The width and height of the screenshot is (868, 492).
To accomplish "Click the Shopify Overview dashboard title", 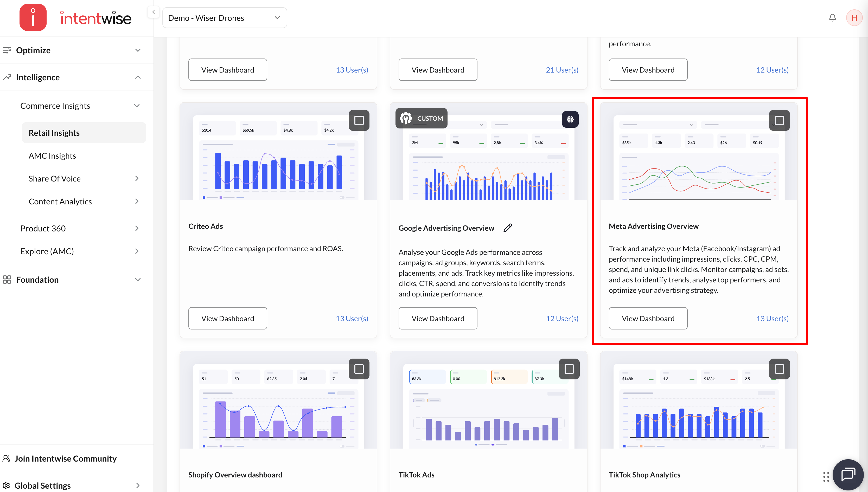I will click(235, 475).
